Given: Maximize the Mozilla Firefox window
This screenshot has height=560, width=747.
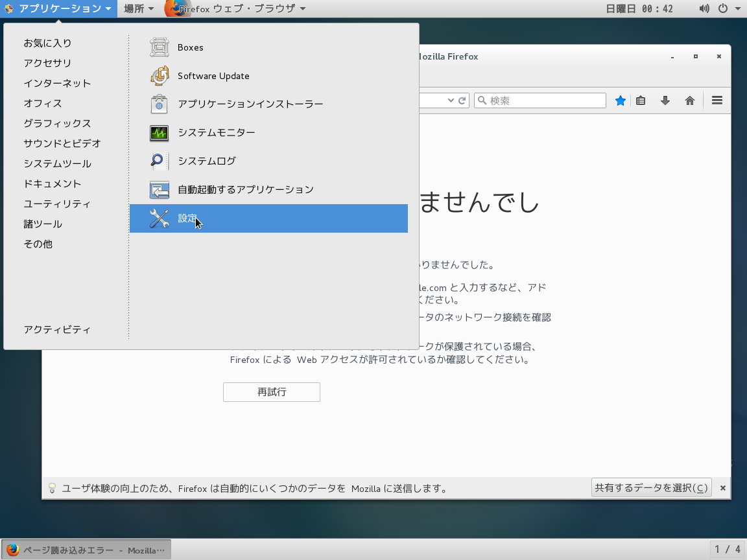Looking at the screenshot, I should point(696,56).
